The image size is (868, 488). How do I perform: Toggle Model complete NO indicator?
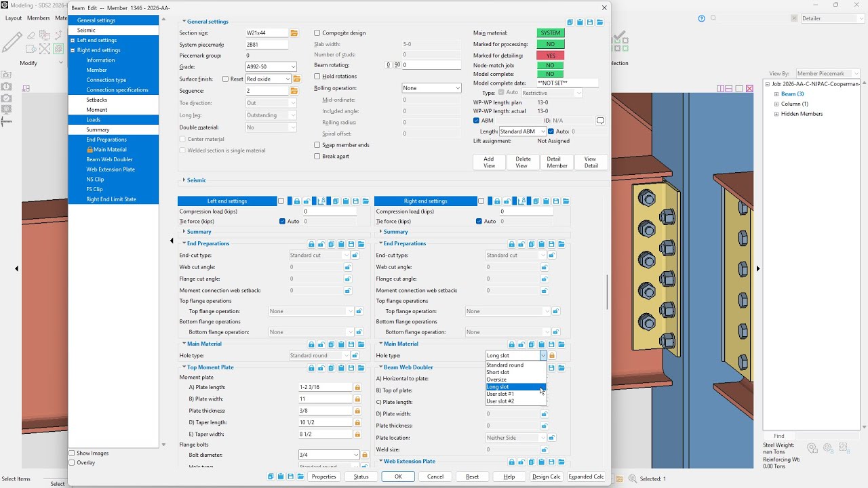(551, 74)
